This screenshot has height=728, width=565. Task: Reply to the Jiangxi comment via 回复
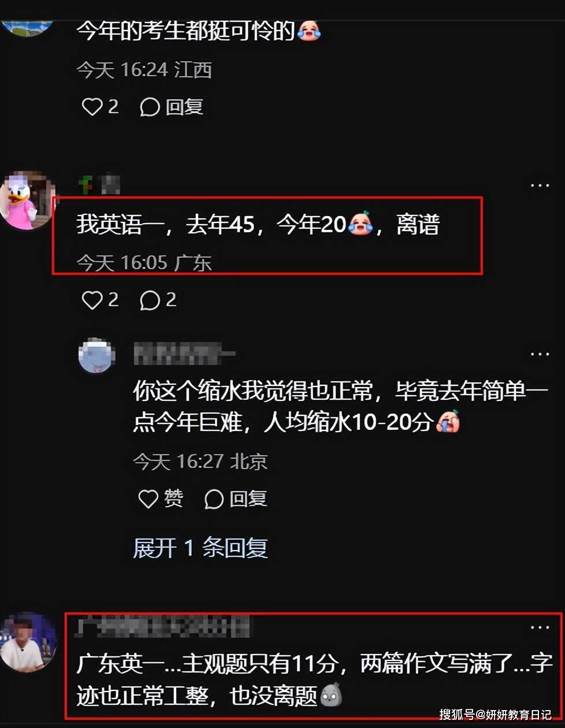[172, 106]
